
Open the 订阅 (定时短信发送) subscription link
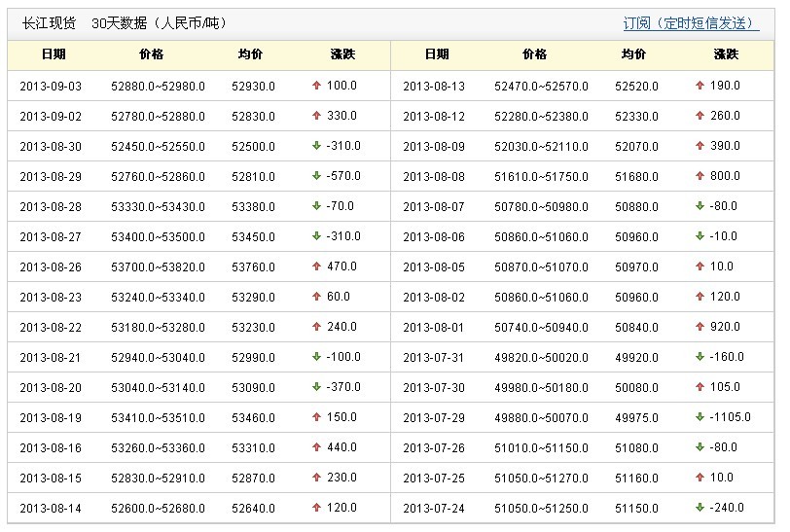point(691,23)
